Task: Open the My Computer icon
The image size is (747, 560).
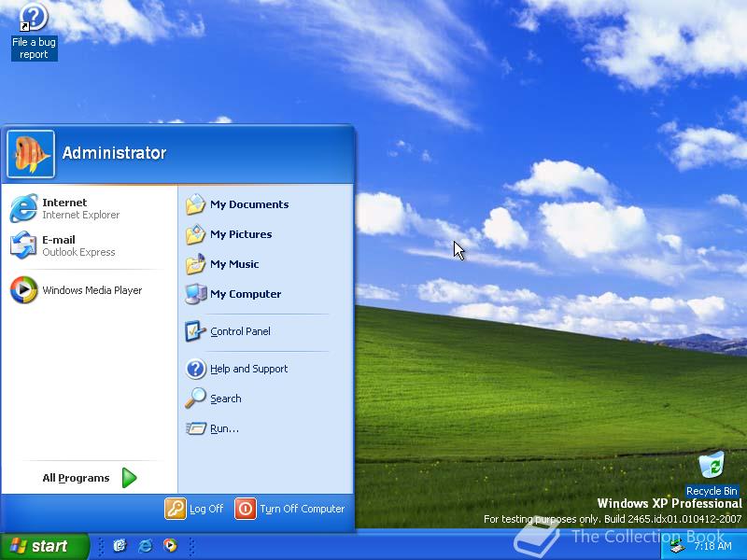Action: click(x=195, y=294)
